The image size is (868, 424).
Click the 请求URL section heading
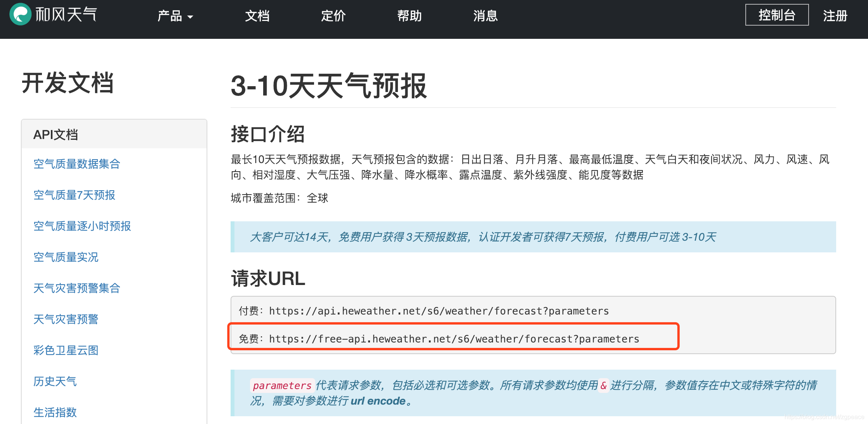click(x=268, y=279)
